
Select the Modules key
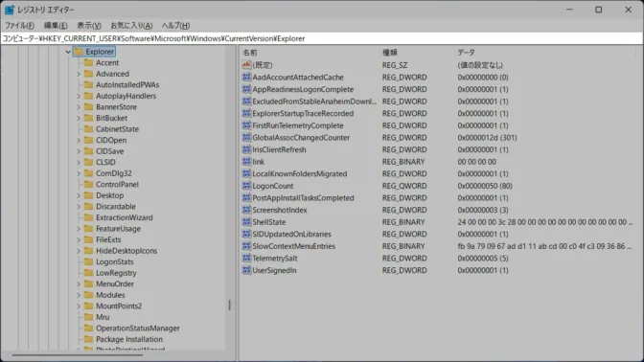point(110,295)
